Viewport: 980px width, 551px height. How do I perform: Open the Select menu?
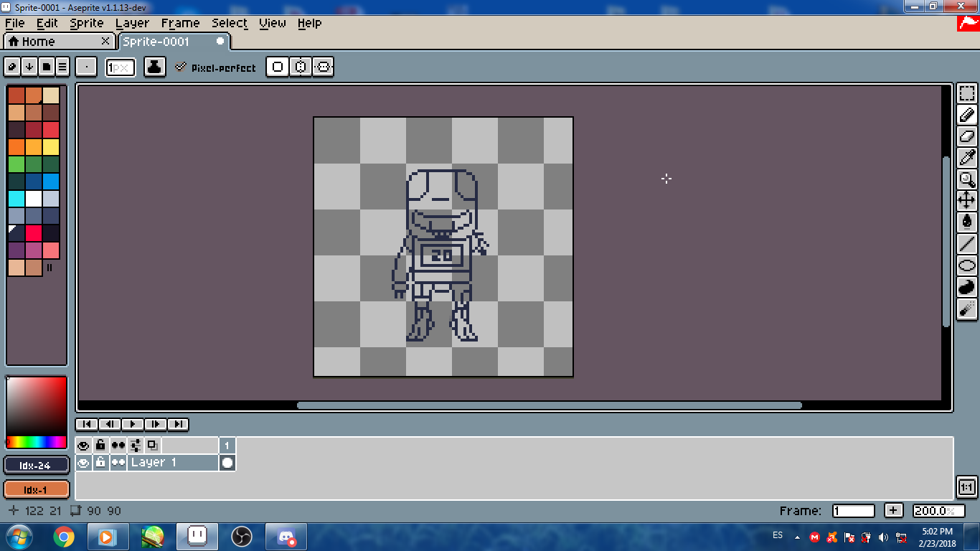pos(230,23)
